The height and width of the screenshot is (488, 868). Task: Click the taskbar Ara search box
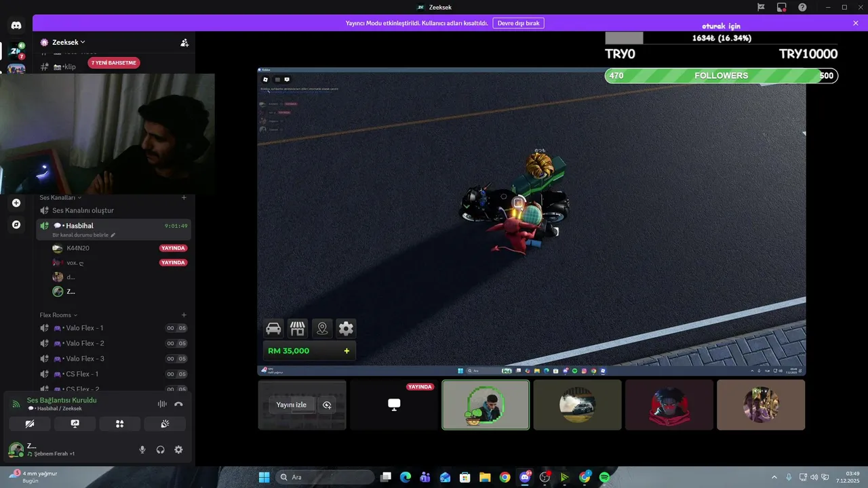(x=325, y=477)
